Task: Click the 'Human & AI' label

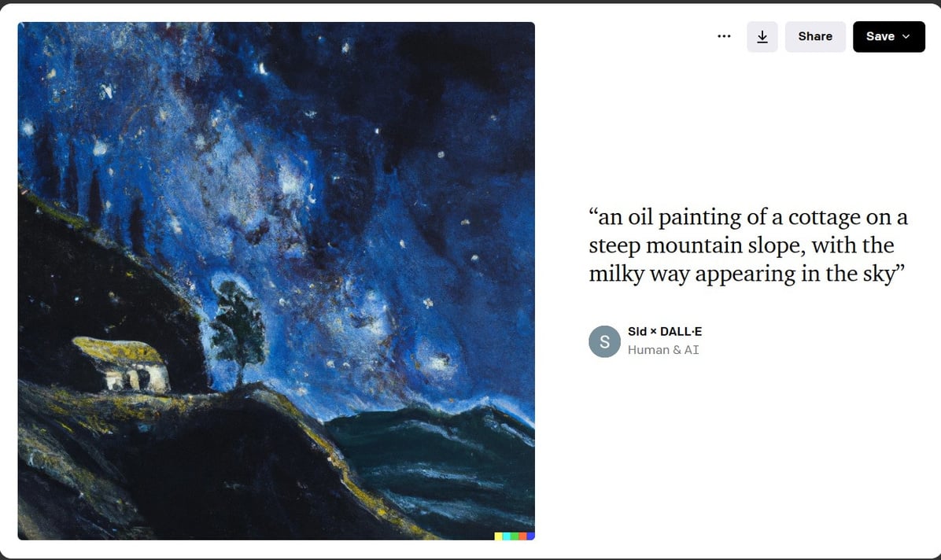Action: click(x=663, y=350)
